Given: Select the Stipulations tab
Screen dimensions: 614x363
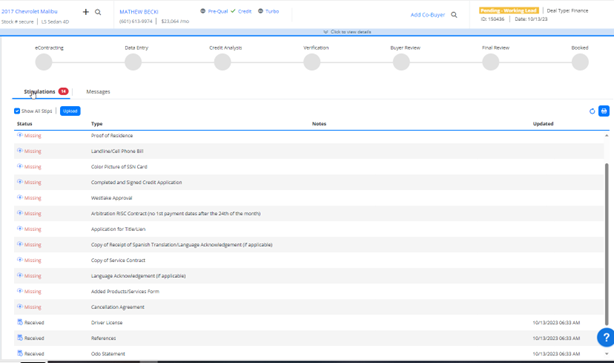Looking at the screenshot, I should coord(40,92).
